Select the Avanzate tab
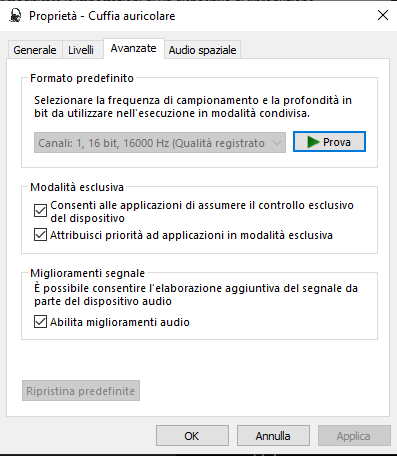 133,49
